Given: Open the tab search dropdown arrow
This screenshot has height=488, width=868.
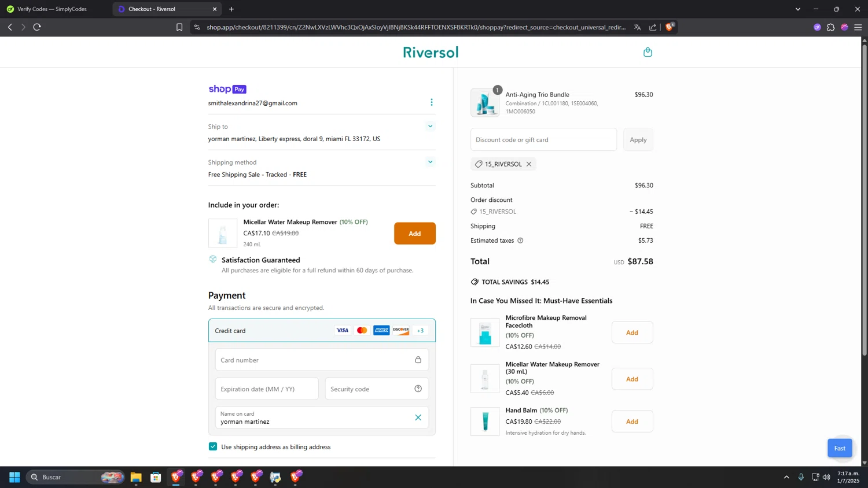Looking at the screenshot, I should coord(797,9).
